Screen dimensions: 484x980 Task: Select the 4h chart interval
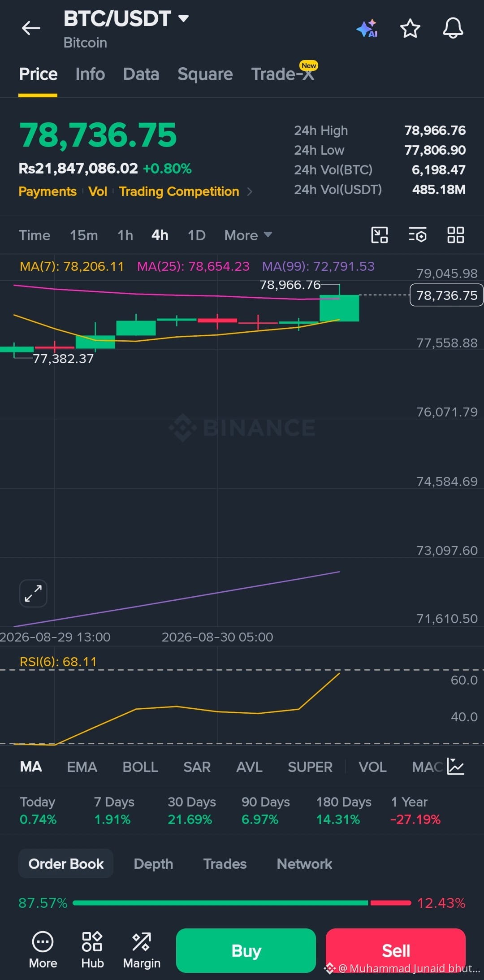pos(160,235)
